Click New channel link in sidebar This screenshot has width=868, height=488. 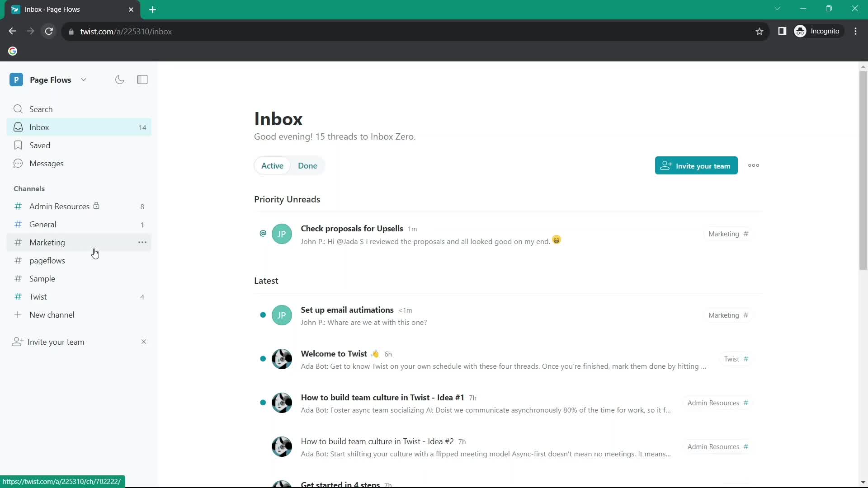pos(52,314)
